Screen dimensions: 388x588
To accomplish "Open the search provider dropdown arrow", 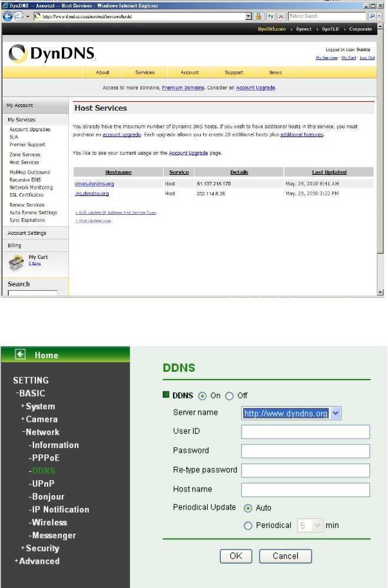I will tap(379, 16).
